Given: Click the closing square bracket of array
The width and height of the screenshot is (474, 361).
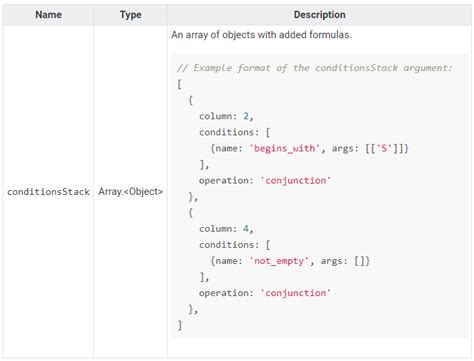Looking at the screenshot, I should click(x=180, y=325).
